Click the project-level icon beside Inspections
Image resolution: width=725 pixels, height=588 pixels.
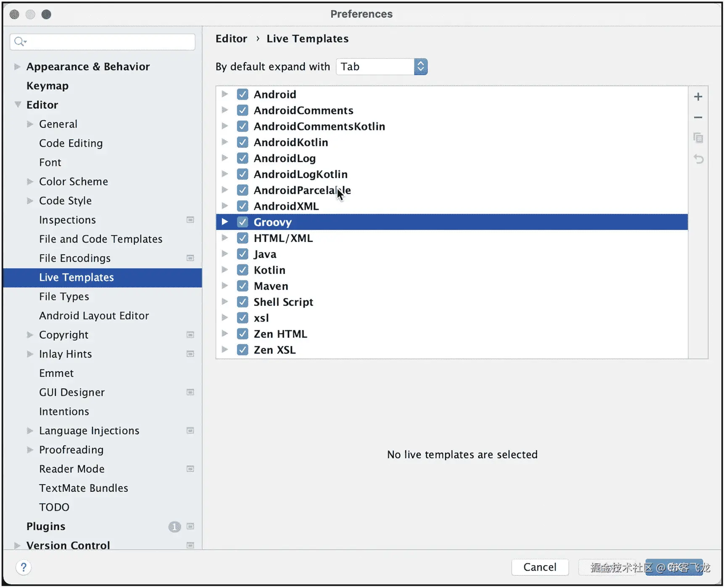[x=190, y=220]
